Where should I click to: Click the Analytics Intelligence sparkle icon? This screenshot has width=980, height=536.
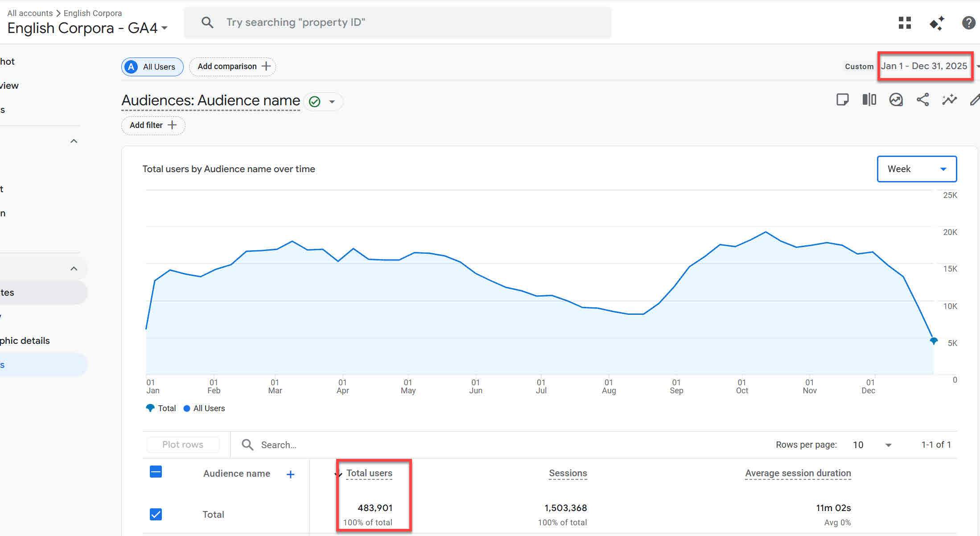click(x=937, y=23)
